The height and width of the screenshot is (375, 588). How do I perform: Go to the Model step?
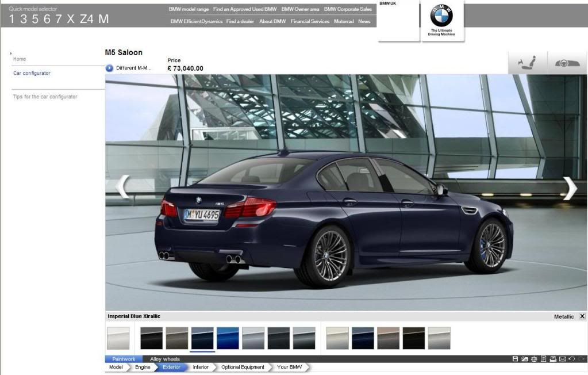point(116,367)
